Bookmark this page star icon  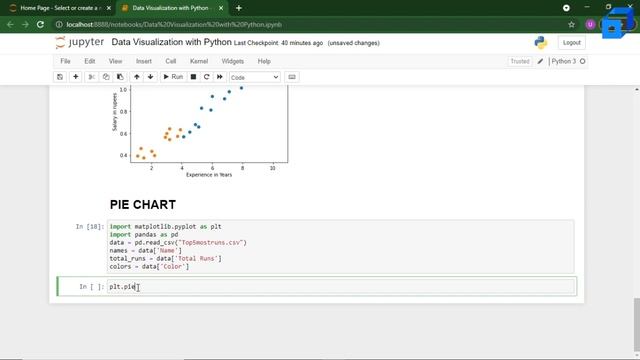click(571, 24)
